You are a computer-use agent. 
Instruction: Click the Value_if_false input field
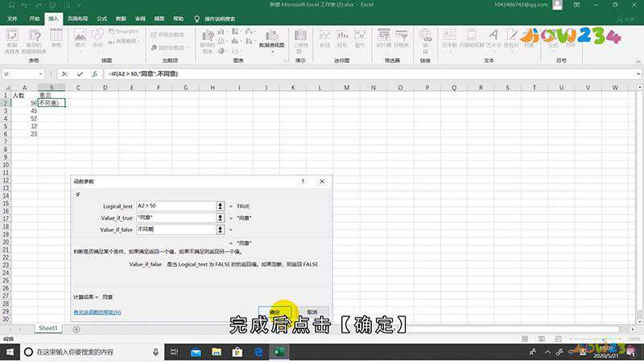(175, 229)
